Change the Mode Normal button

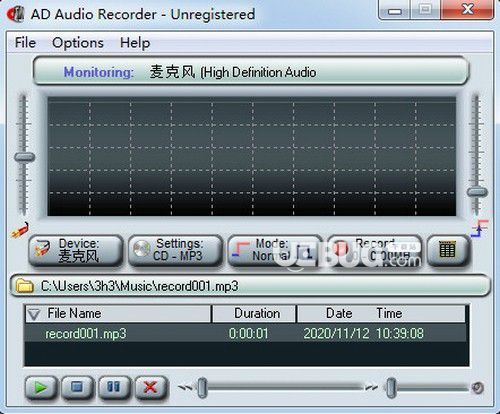275,251
